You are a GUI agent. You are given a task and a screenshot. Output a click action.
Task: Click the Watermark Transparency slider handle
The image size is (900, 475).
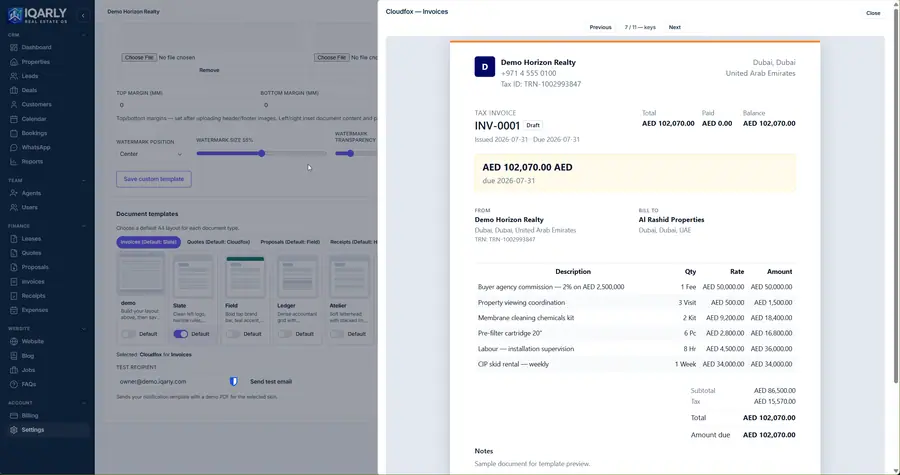click(350, 153)
